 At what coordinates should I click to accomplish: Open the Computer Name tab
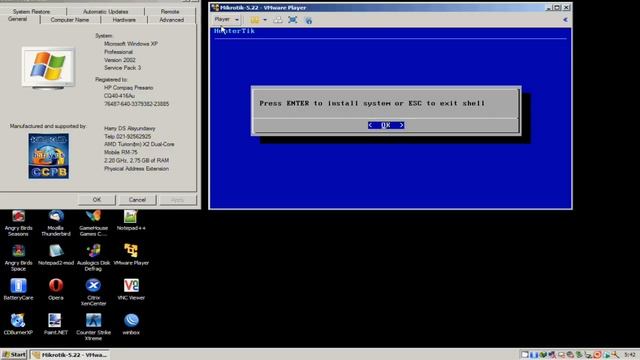pyautogui.click(x=70, y=20)
